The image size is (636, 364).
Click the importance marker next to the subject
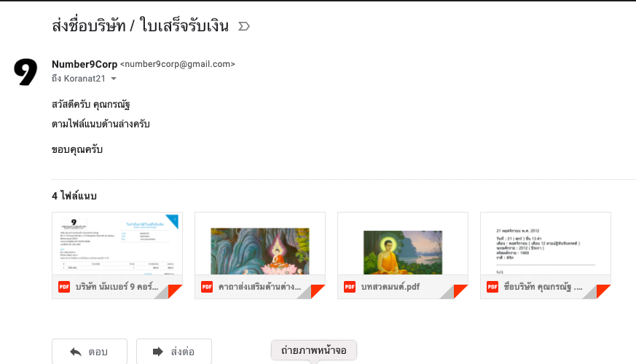(x=244, y=26)
